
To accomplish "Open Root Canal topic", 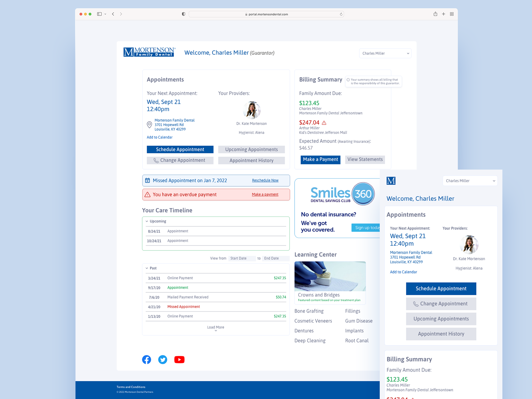I will point(357,341).
